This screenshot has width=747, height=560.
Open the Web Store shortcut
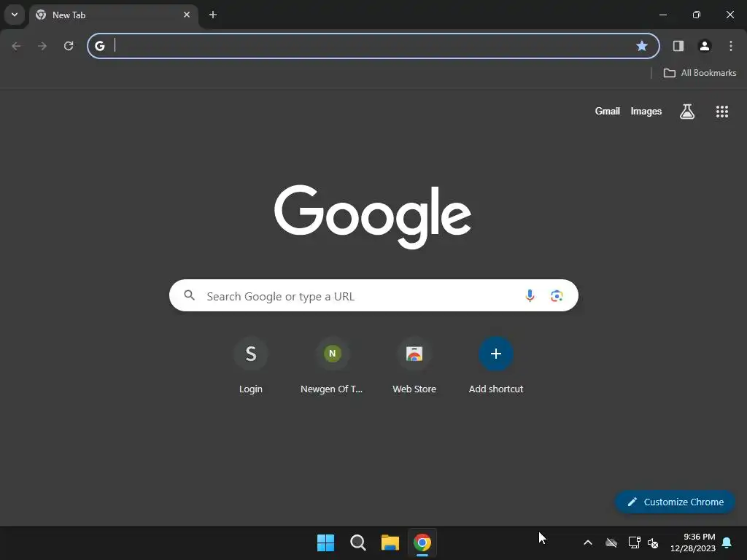click(414, 366)
